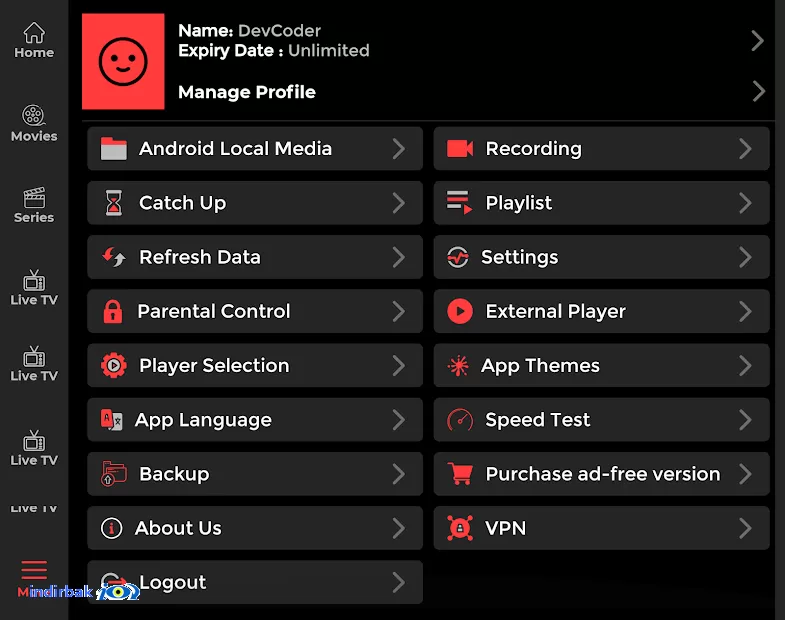Click the Speed Test label text
The height and width of the screenshot is (620, 785).
[x=538, y=420]
